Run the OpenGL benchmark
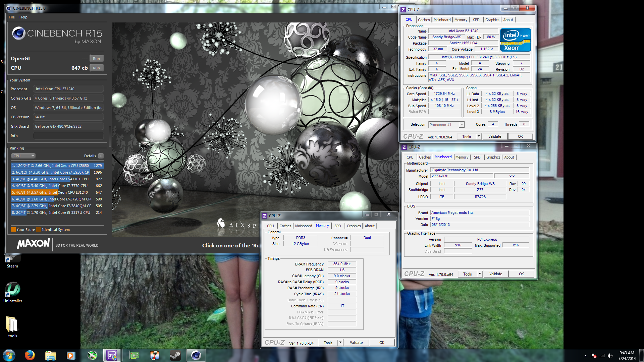 click(96, 59)
